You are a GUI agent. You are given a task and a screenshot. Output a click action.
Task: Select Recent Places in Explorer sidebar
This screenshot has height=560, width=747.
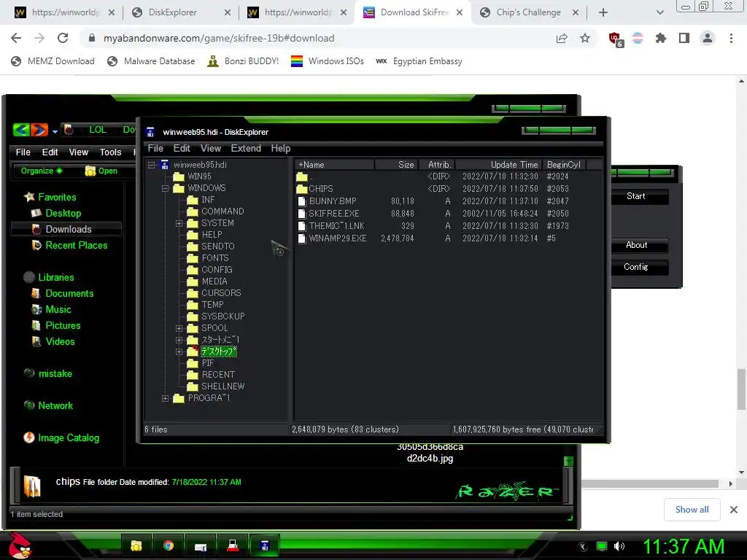click(x=76, y=245)
